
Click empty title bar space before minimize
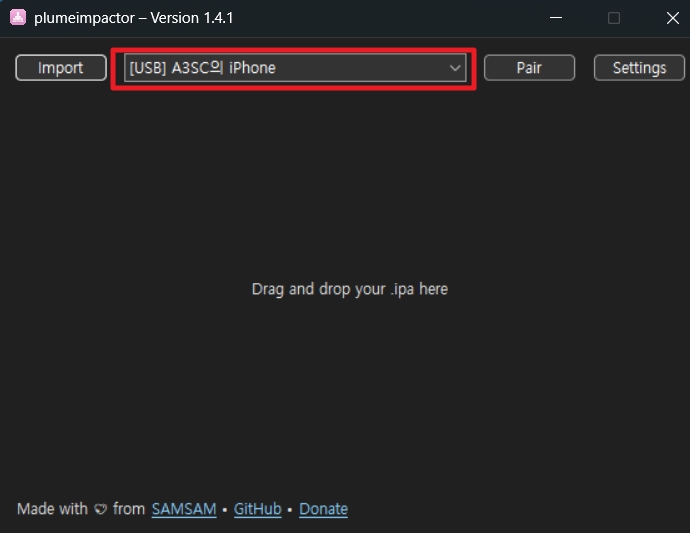387,18
